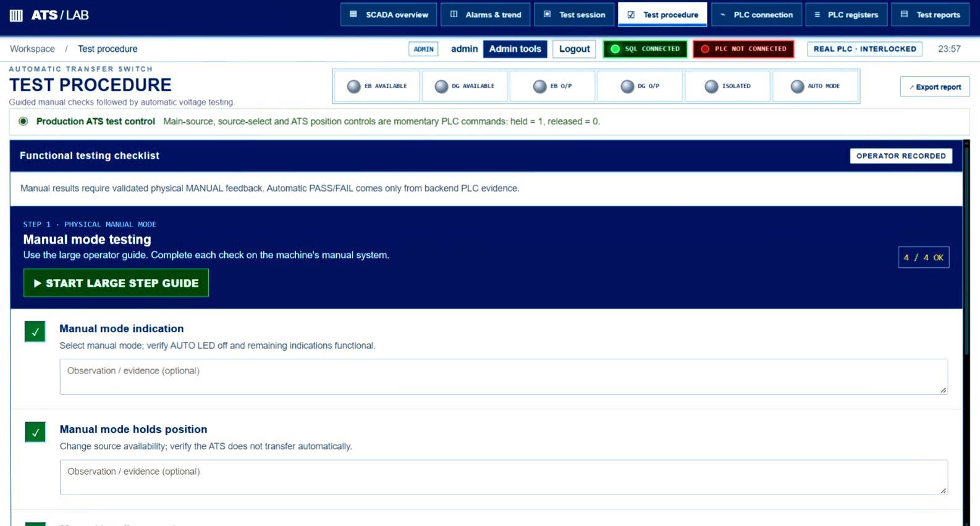This screenshot has width=980, height=526.
Task: Open the PLC connection tab
Action: pyautogui.click(x=757, y=15)
